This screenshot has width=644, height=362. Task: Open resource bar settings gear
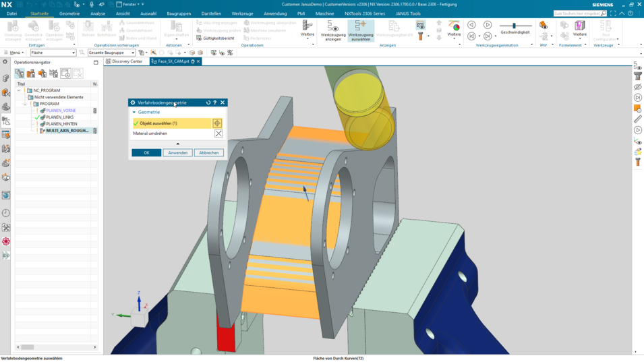click(x=5, y=62)
